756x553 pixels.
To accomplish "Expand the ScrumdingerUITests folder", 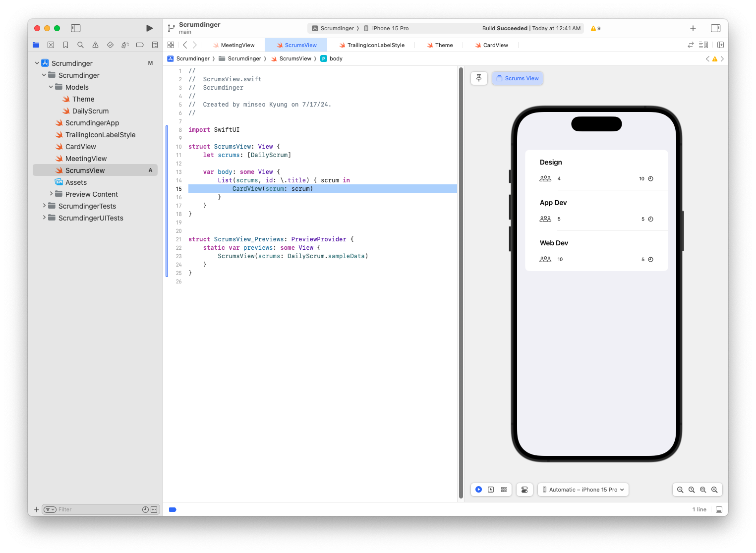I will (44, 218).
